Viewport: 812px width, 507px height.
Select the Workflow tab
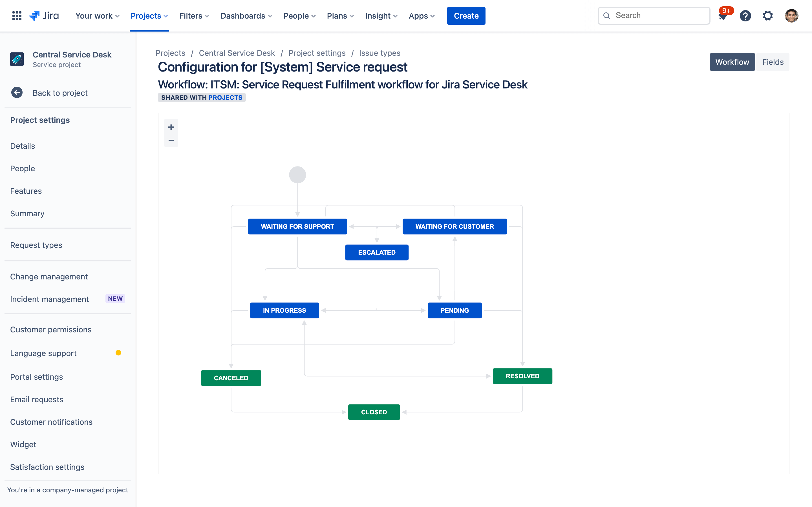(732, 62)
